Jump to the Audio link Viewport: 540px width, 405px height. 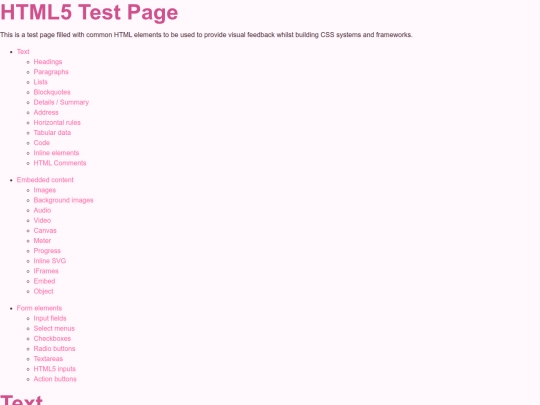click(x=42, y=210)
